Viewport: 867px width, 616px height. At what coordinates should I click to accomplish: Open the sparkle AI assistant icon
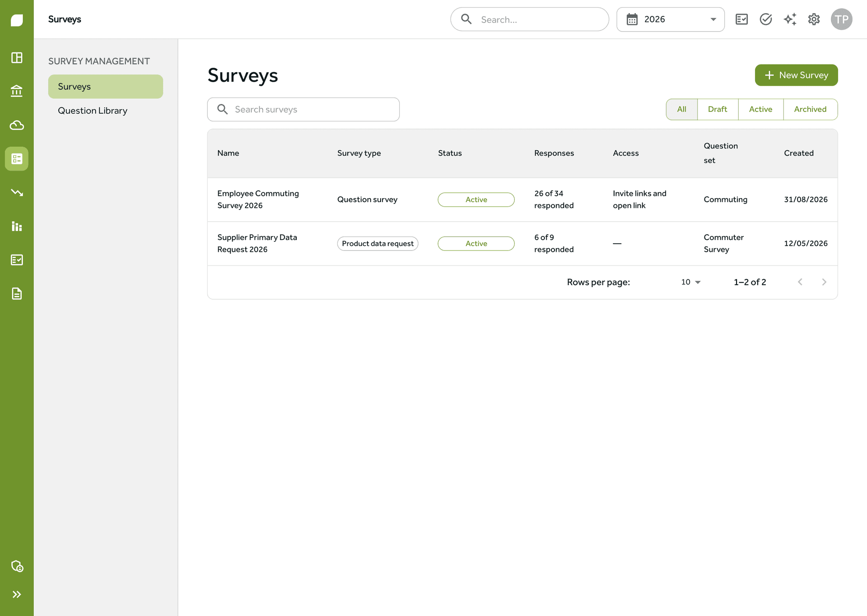point(790,19)
